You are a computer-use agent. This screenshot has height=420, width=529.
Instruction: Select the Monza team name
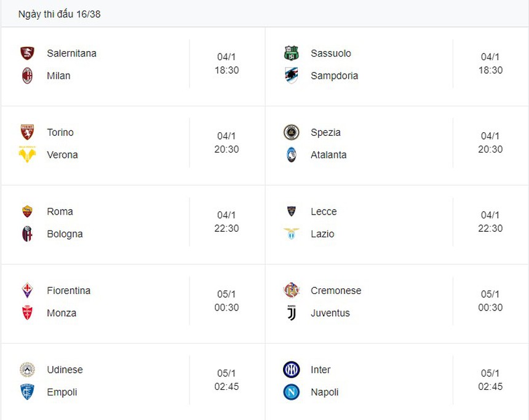[62, 313]
